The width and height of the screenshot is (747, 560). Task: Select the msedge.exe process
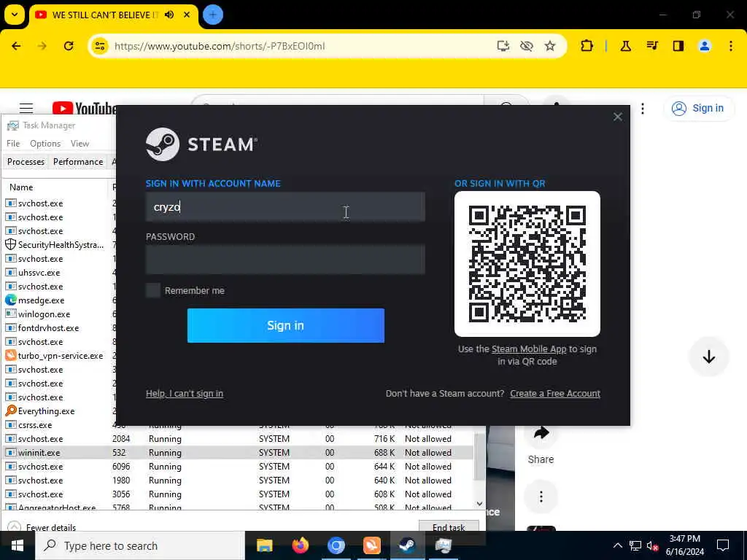coord(60,300)
